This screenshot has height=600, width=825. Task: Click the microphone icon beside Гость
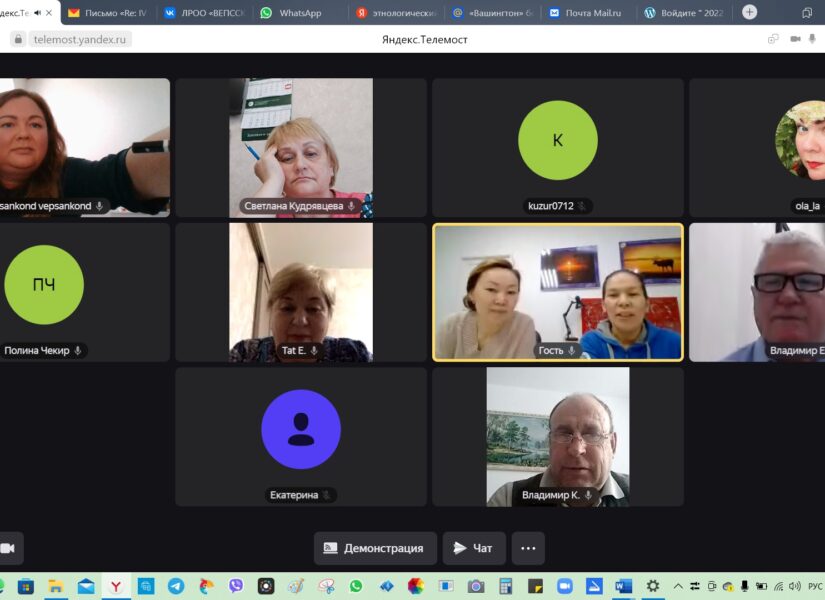coord(572,351)
